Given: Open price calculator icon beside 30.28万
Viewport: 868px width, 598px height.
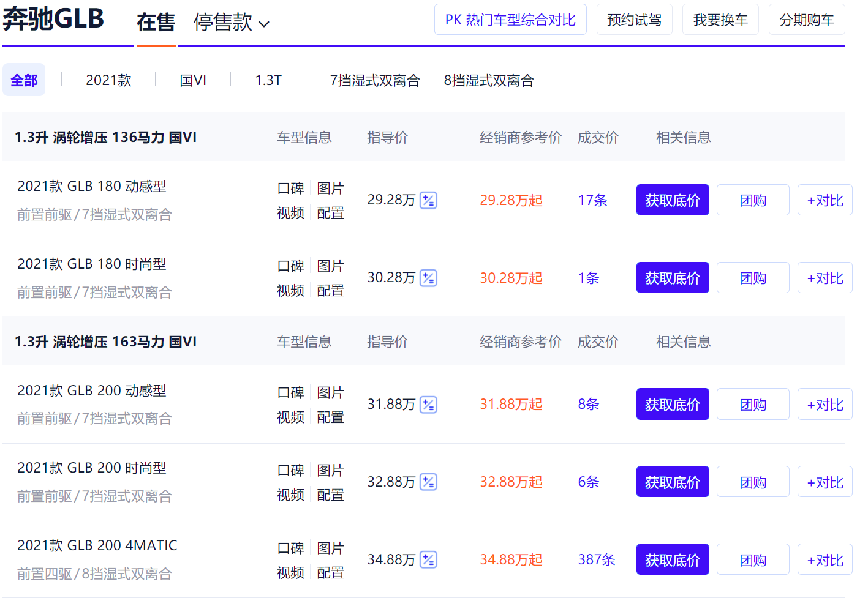Looking at the screenshot, I should click(428, 278).
